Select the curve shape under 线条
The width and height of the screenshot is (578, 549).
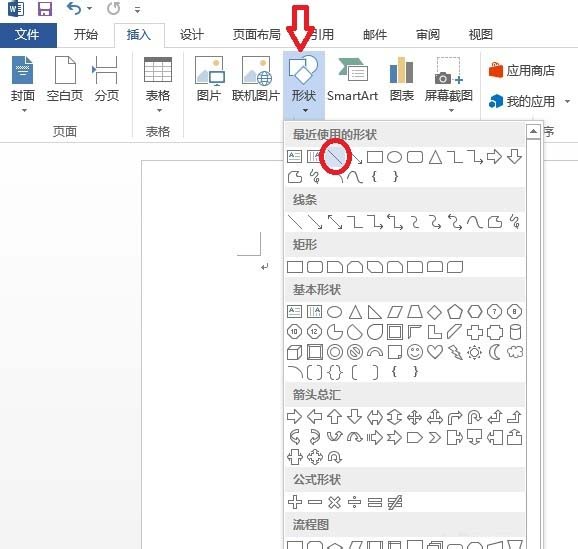pyautogui.click(x=474, y=222)
